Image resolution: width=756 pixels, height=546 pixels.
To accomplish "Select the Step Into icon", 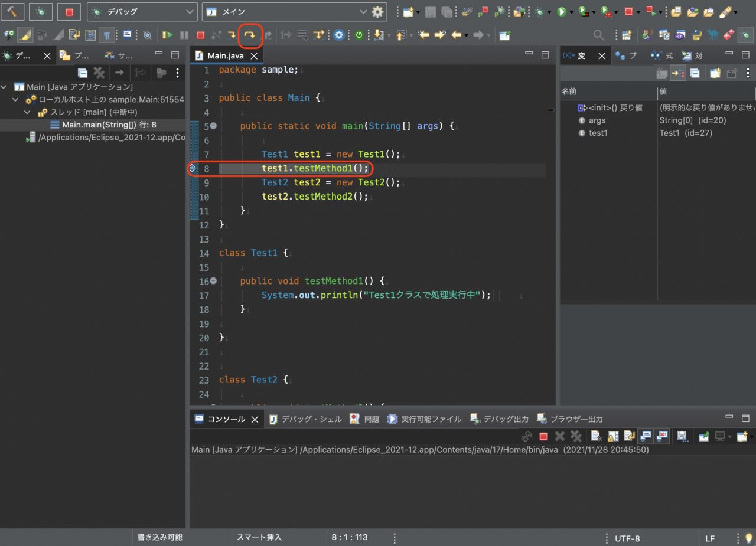I will click(x=232, y=35).
